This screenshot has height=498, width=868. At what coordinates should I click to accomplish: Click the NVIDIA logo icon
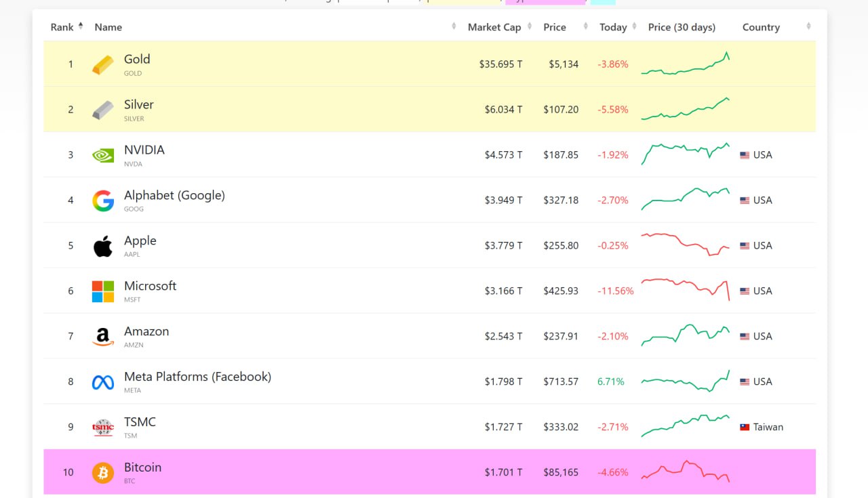(x=103, y=155)
